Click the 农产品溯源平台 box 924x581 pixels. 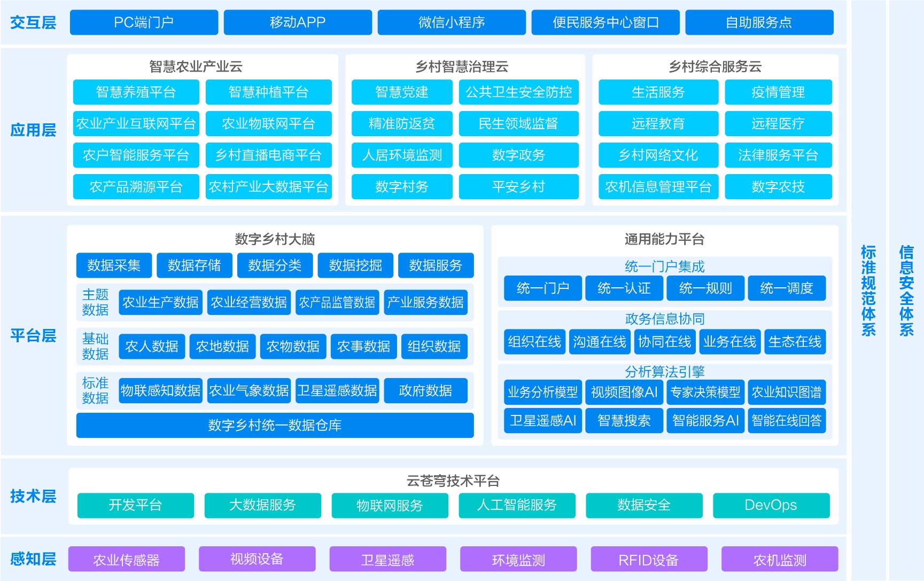pos(136,187)
